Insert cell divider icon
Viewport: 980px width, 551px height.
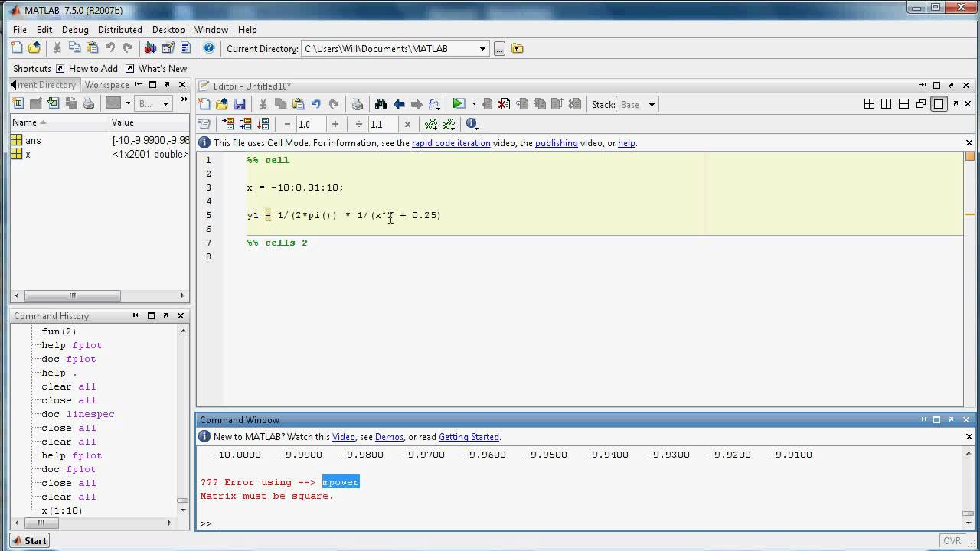click(x=431, y=124)
